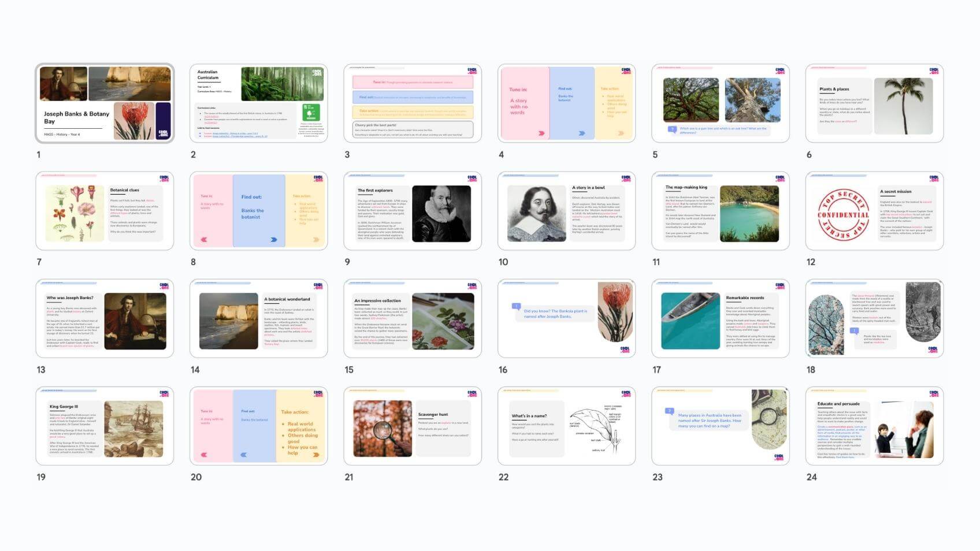The height and width of the screenshot is (551, 980).
Task: Click the blue question bubble icon on slide 5
Action: click(672, 130)
